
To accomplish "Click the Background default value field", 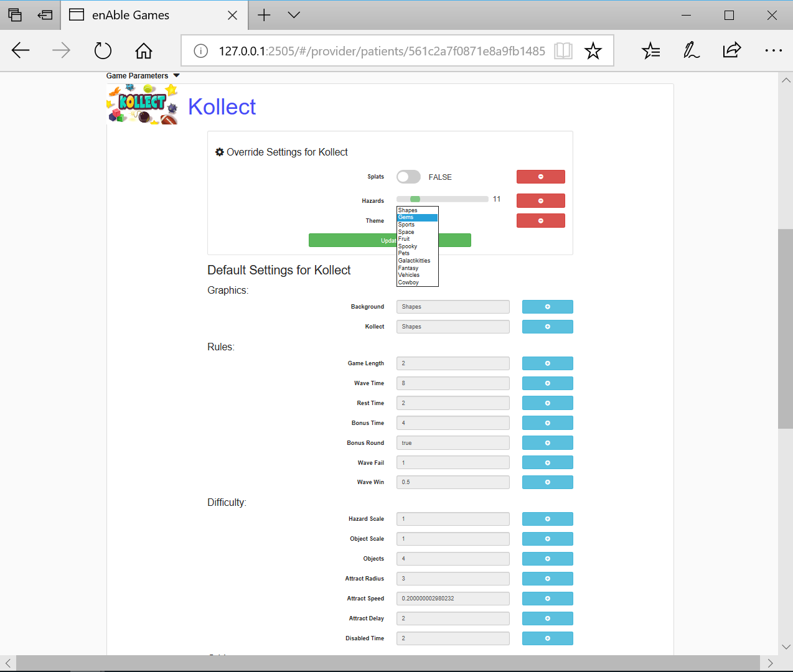I will coord(453,307).
